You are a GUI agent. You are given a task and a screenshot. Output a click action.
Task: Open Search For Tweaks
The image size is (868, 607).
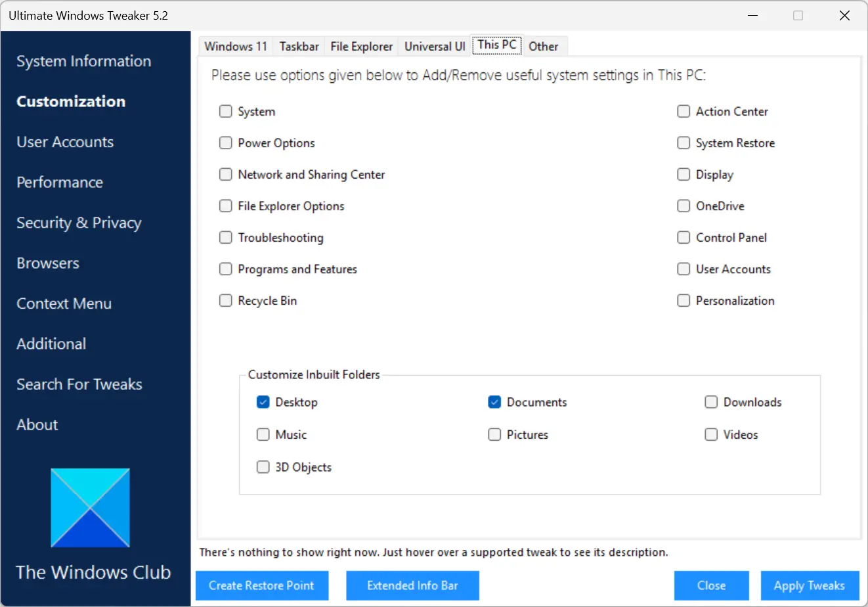click(x=79, y=384)
